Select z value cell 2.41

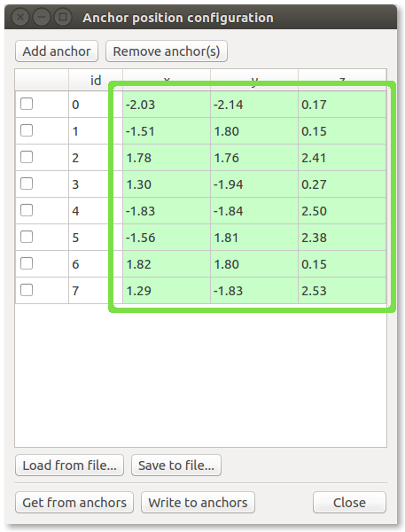342,158
